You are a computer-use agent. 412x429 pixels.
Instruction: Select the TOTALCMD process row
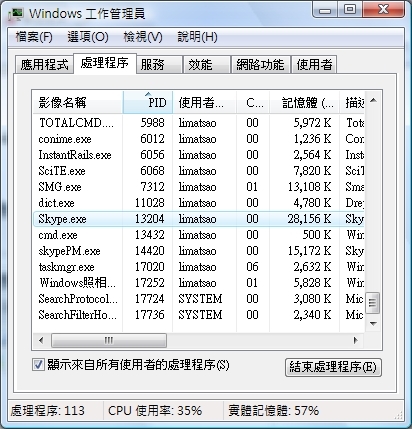[x=199, y=123]
